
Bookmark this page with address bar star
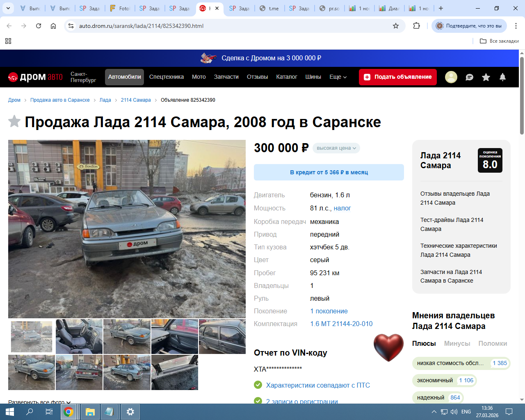[396, 26]
